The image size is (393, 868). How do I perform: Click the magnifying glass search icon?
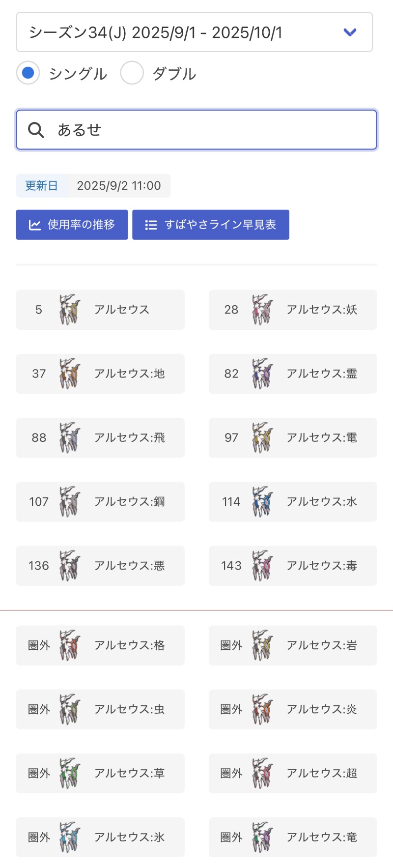pyautogui.click(x=36, y=130)
